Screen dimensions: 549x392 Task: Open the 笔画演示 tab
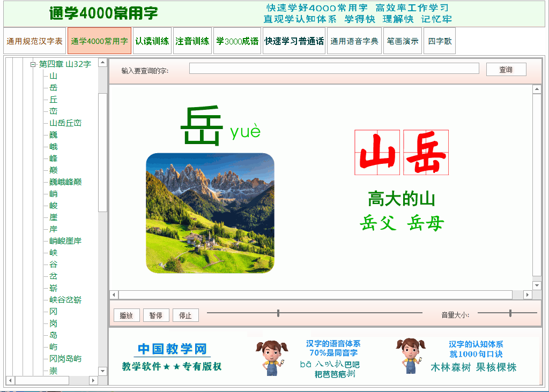[x=403, y=41]
